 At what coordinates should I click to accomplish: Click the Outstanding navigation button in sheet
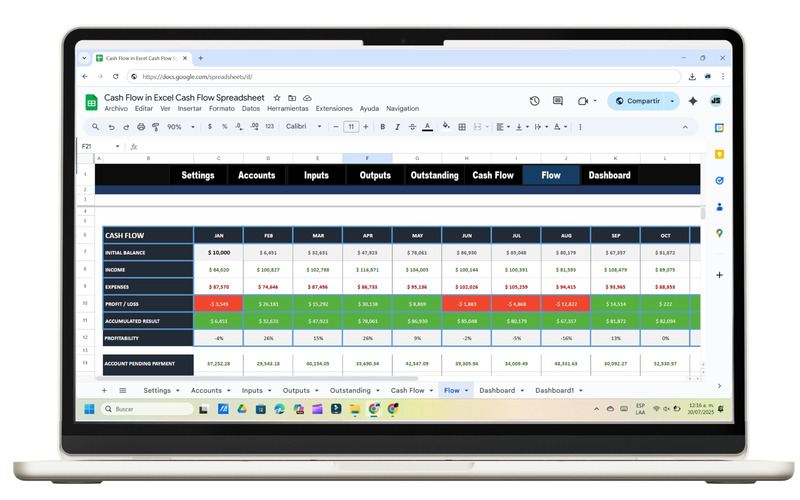435,175
